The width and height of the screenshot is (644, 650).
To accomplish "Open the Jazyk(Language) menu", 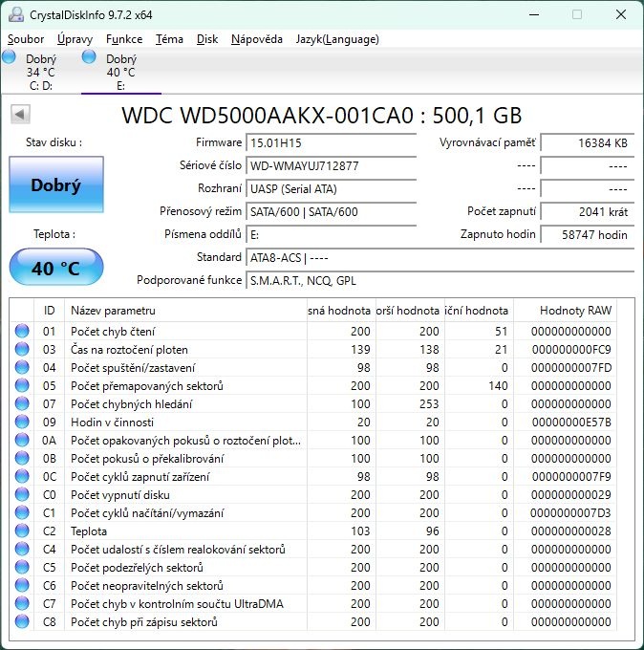I will 337,39.
